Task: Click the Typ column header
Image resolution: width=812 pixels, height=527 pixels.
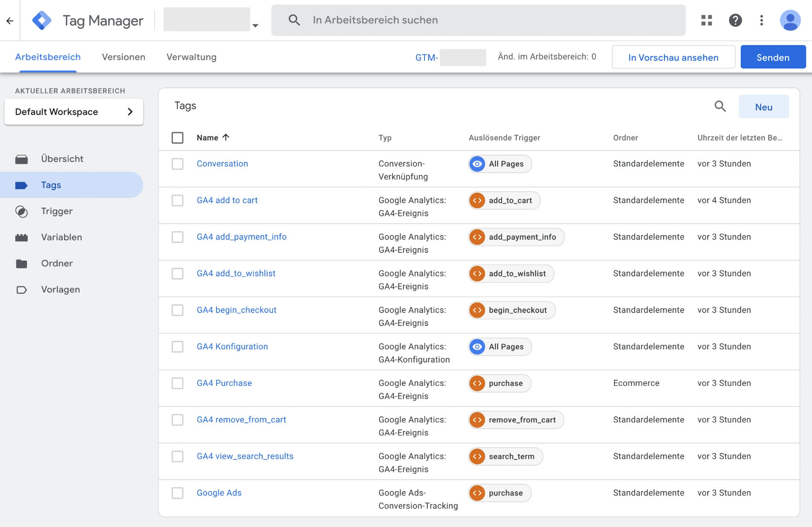Action: coord(385,137)
